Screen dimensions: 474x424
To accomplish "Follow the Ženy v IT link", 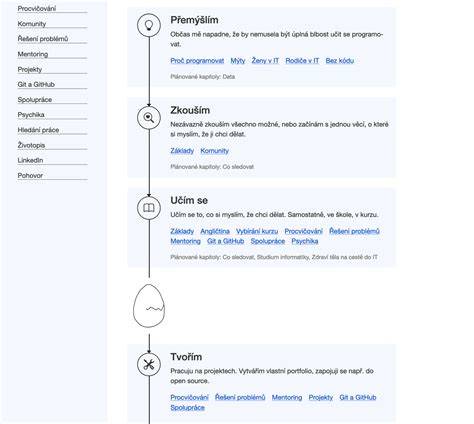I will coord(265,61).
